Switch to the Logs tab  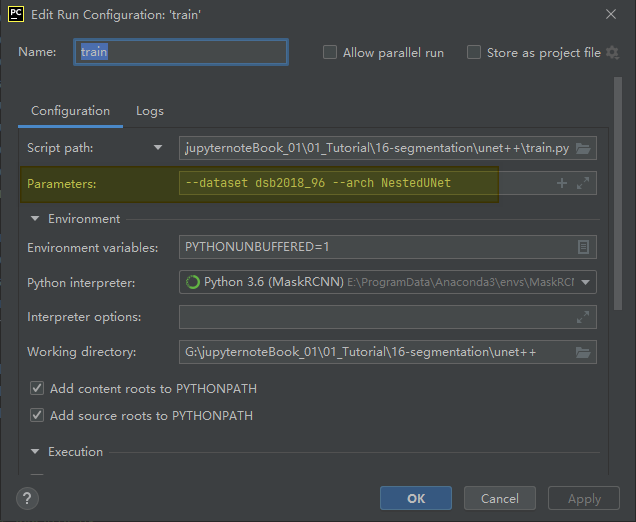tap(150, 111)
